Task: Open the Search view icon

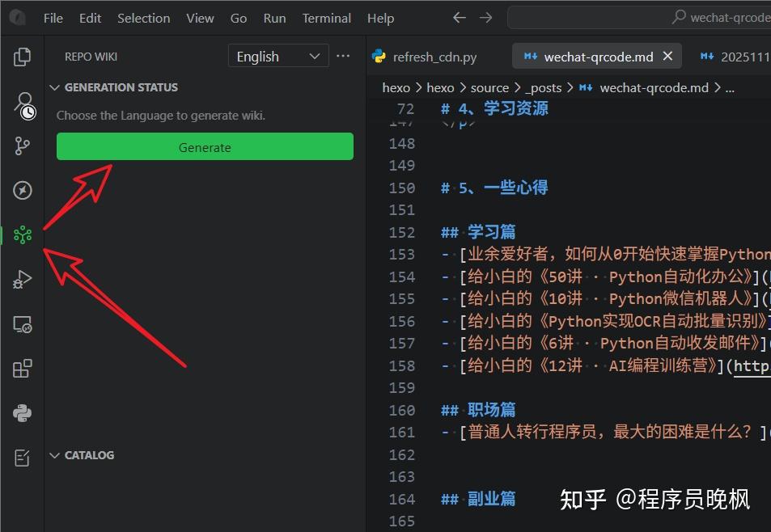Action: point(22,105)
